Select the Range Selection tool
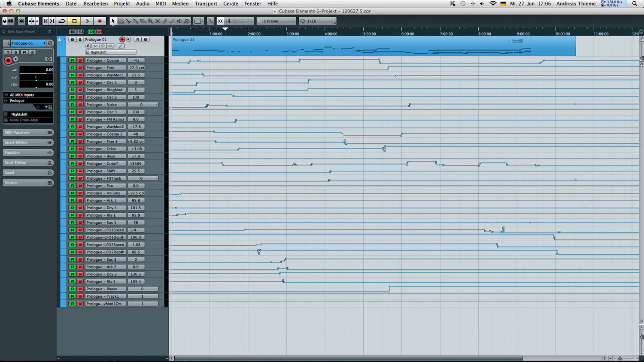This screenshot has width=644, height=362. 121,21
